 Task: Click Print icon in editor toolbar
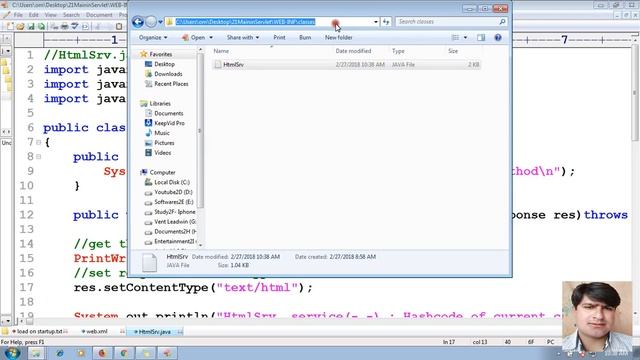(x=64, y=27)
